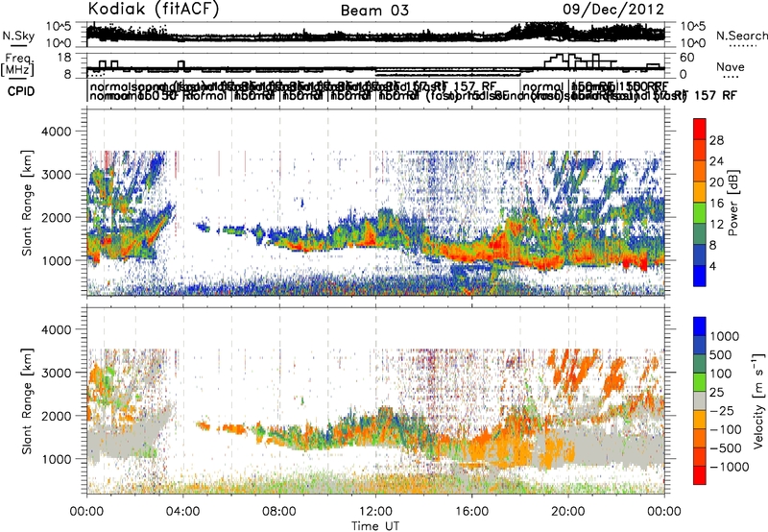768x532 pixels.
Task: Click the "60" tick of the Nave axis
Action: coord(687,58)
